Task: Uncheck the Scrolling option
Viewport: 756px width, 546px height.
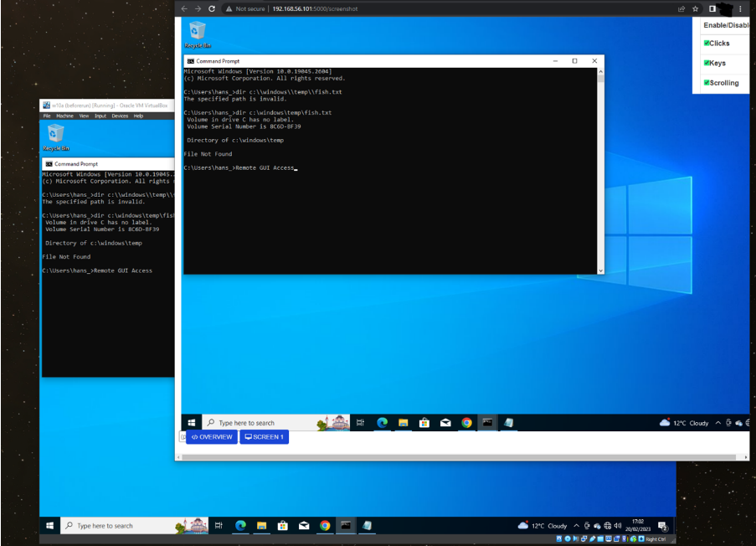Action: [707, 83]
